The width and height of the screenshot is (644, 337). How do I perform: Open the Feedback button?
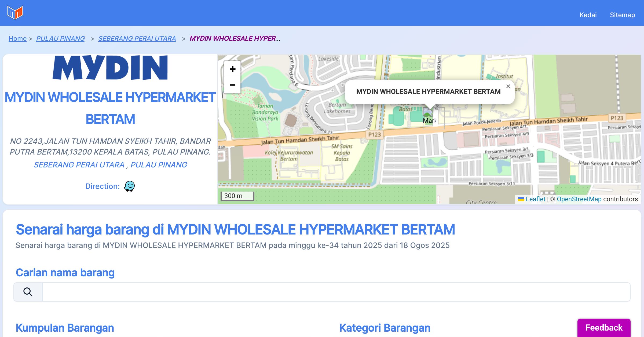604,328
